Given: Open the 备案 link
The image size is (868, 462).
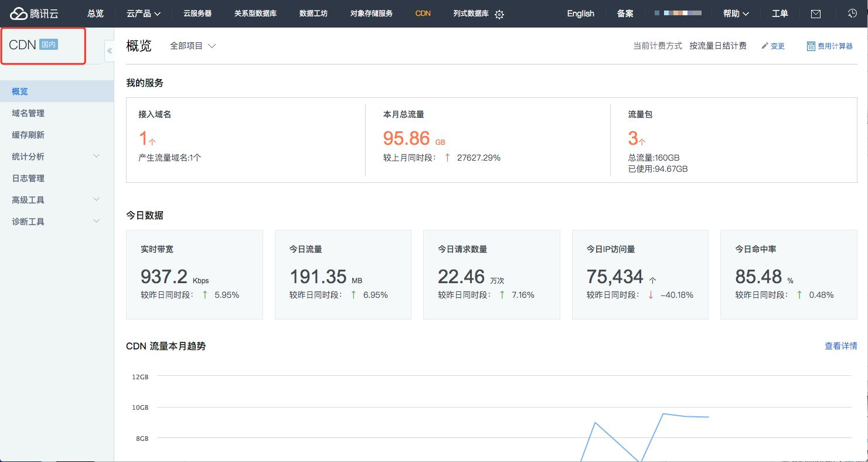Looking at the screenshot, I should point(625,13).
